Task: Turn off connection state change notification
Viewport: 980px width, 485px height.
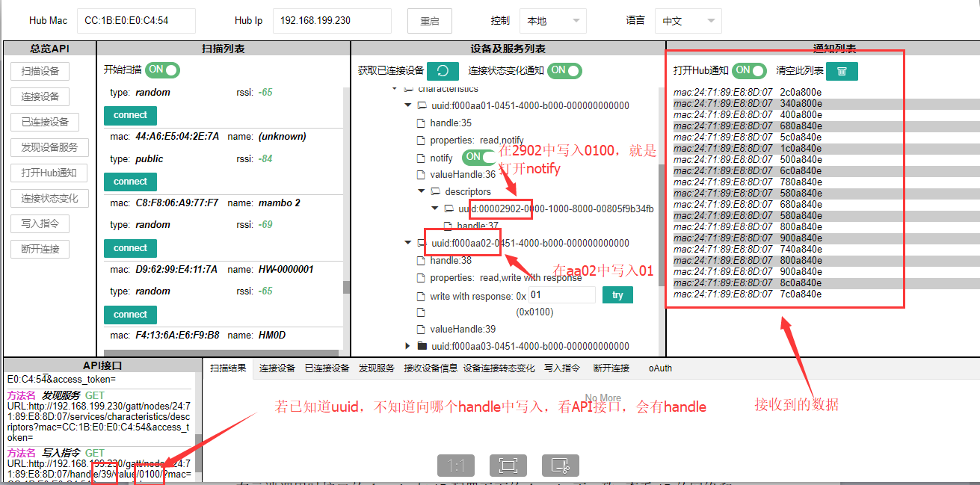Action: pos(564,71)
